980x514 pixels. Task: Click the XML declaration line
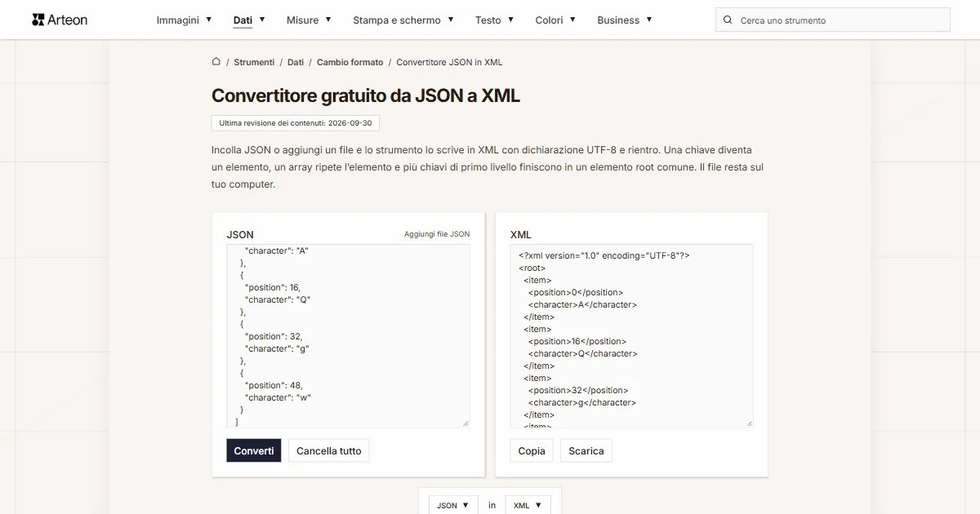point(604,255)
